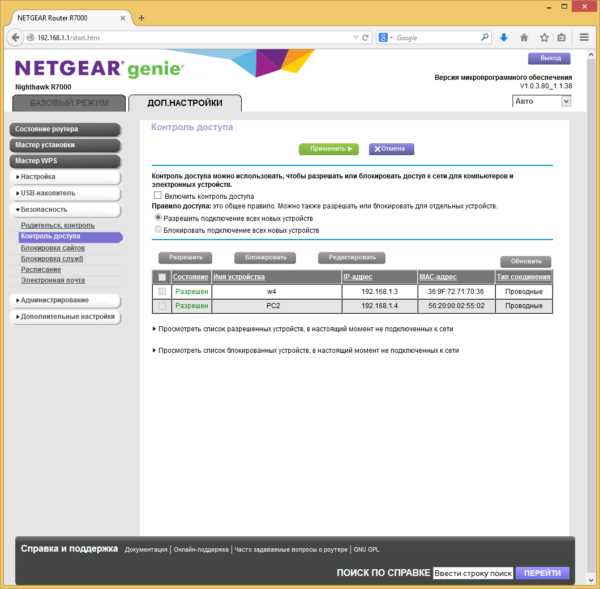This screenshot has height=589, width=600.
Task: Select Блокировать подключение всех новых устройств
Action: click(x=158, y=229)
